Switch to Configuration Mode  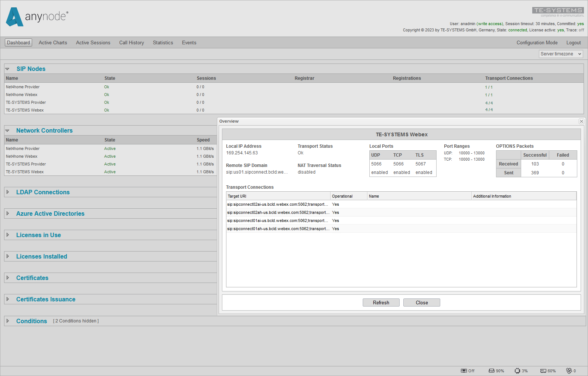[537, 43]
